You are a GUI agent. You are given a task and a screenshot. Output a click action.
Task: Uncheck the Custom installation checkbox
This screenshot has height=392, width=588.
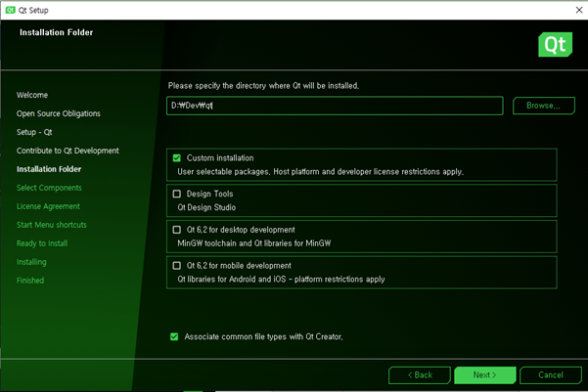177,157
